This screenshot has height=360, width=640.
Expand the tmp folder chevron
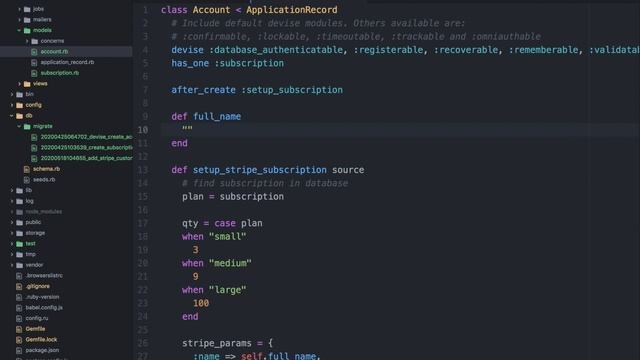12,255
